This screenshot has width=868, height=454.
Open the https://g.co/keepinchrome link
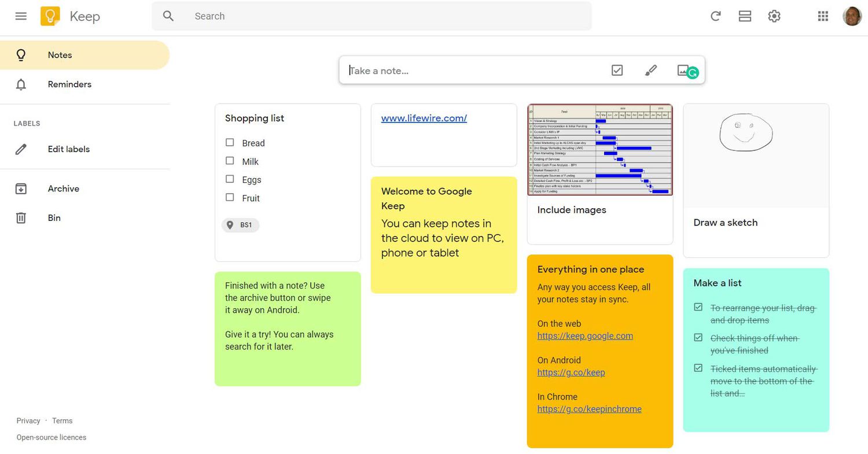589,409
